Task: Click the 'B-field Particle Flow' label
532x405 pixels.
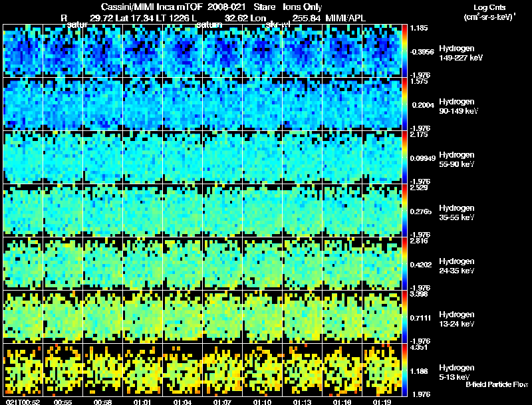Action: [x=497, y=384]
